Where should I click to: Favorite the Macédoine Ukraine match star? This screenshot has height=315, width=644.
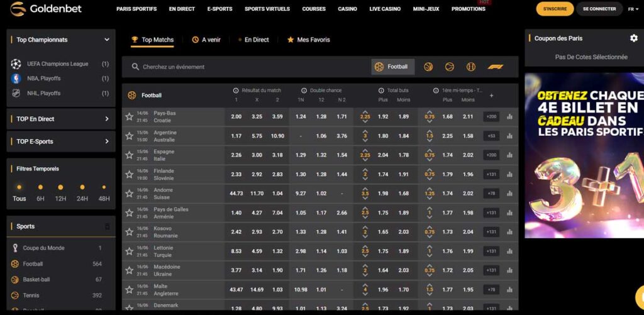click(x=130, y=270)
